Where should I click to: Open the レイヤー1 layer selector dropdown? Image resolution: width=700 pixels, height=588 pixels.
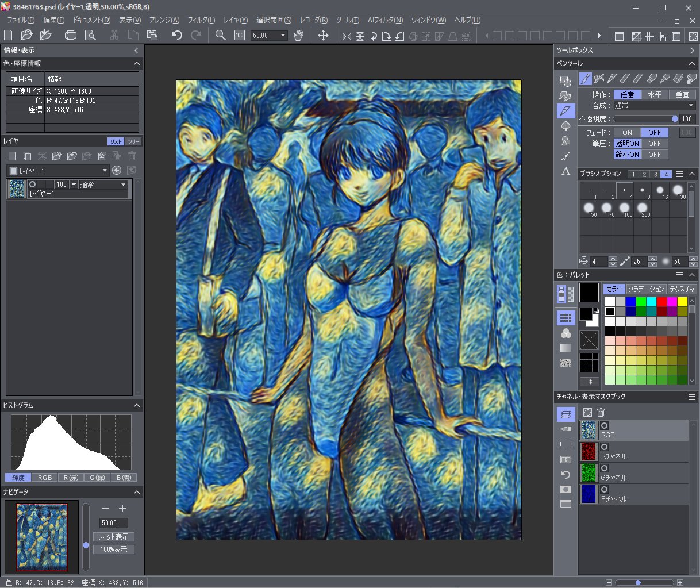(58, 171)
